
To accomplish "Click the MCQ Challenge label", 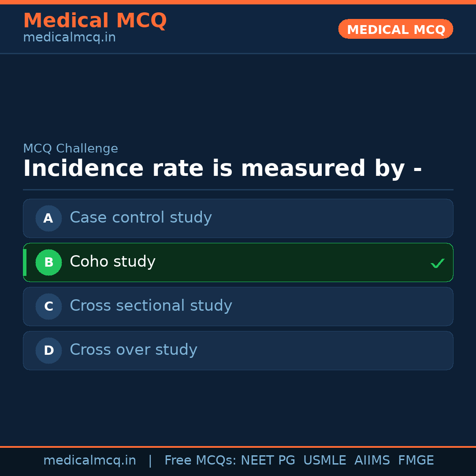I will 71,149.
